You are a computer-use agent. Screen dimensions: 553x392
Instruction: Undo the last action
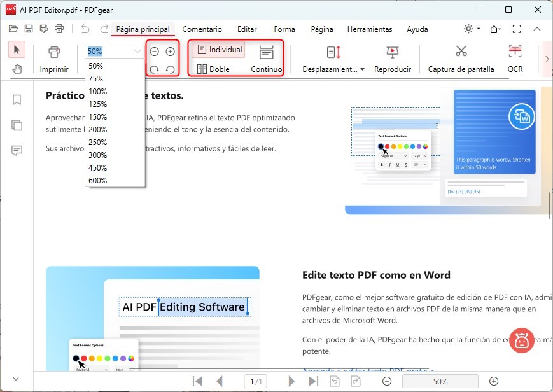[85, 29]
